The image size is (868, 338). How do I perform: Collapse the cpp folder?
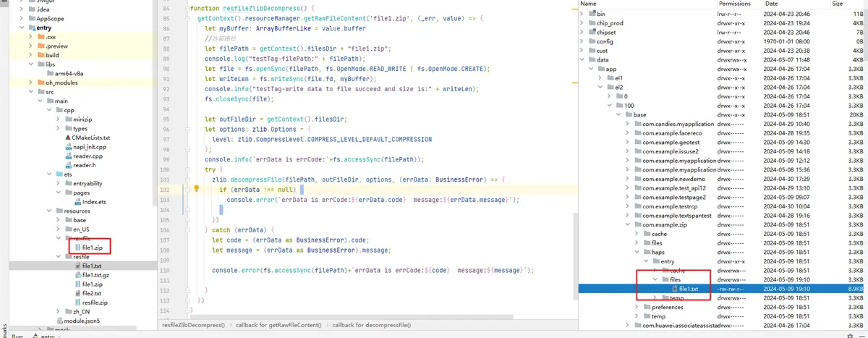click(x=48, y=110)
